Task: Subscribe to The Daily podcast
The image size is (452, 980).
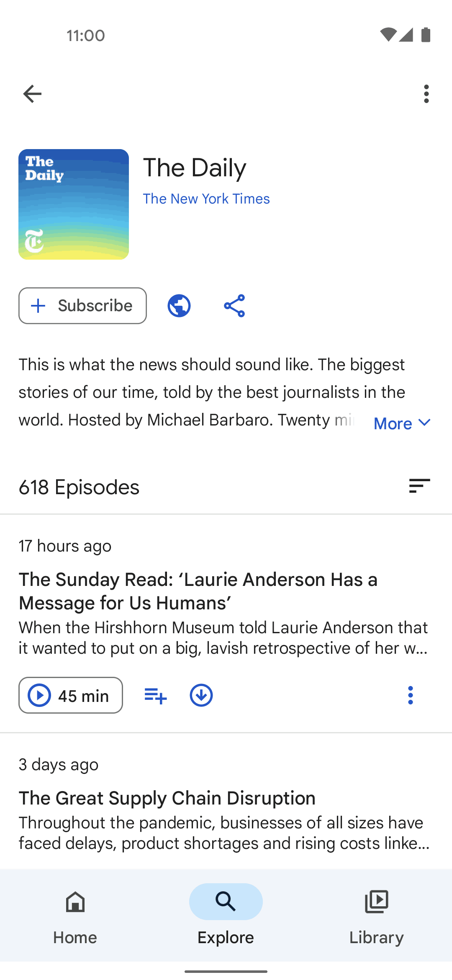Action: coord(82,306)
